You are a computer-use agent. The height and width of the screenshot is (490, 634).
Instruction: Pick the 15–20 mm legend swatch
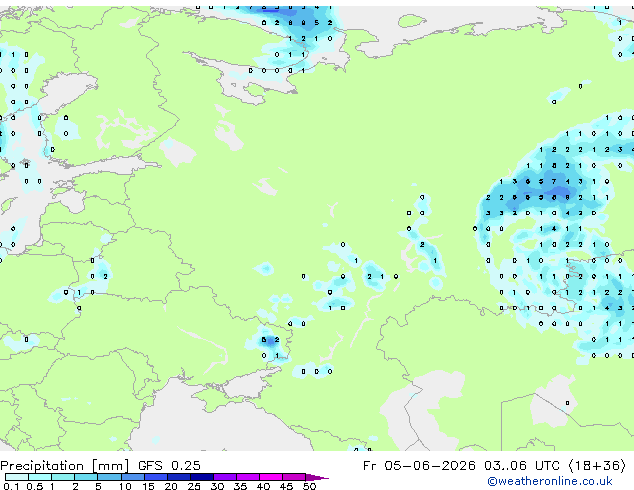pyautogui.click(x=156, y=477)
